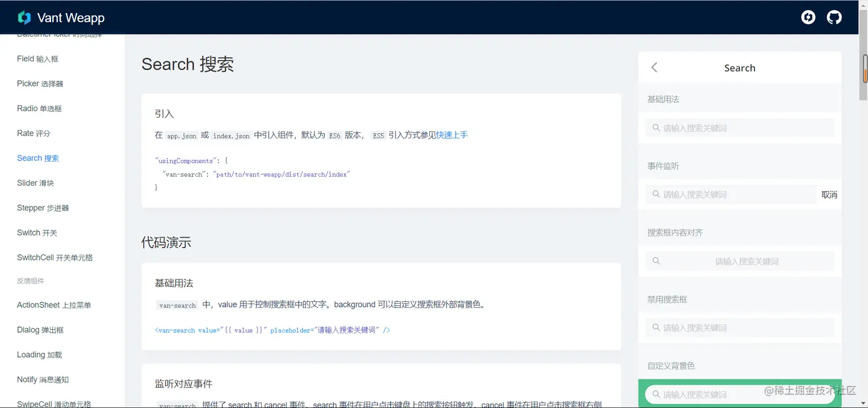This screenshot has height=408, width=868.
Task: Click the 禁用搜索框 label in preview
Action: click(668, 299)
